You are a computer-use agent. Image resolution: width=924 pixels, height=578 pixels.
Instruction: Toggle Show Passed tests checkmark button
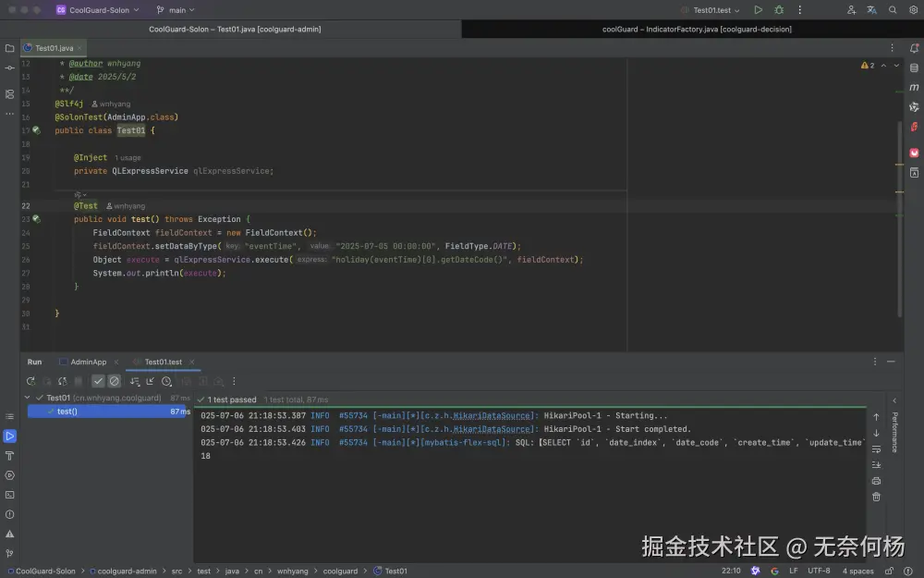pyautogui.click(x=99, y=382)
